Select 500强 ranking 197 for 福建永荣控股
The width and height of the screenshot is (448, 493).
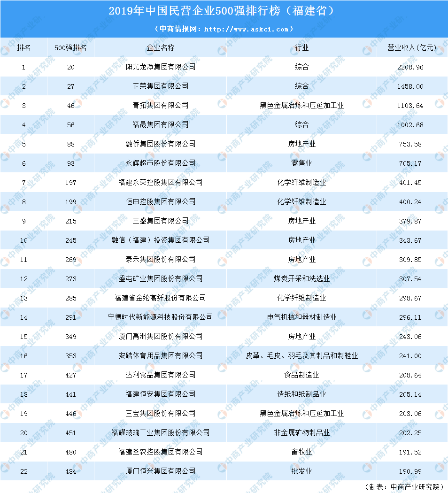tap(71, 183)
